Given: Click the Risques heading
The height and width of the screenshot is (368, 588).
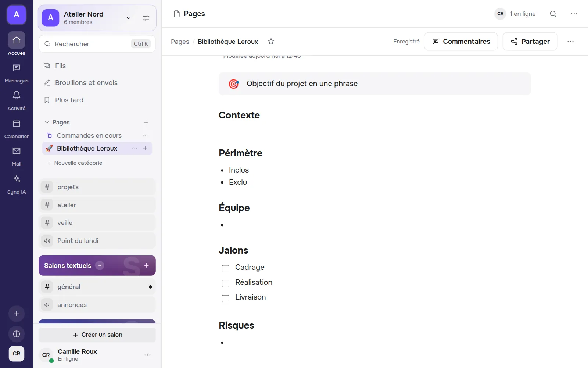Looking at the screenshot, I should point(236,325).
